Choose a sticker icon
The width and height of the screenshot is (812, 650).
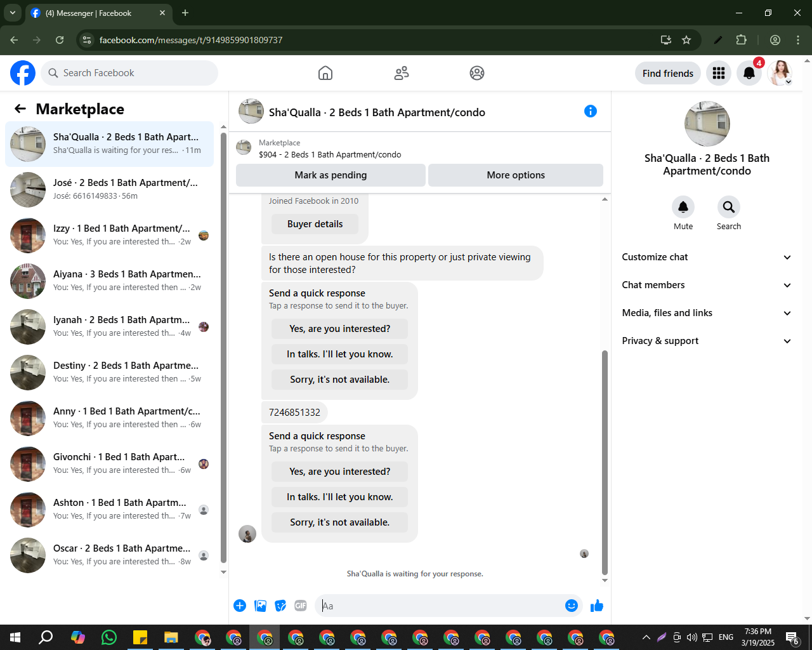(280, 606)
